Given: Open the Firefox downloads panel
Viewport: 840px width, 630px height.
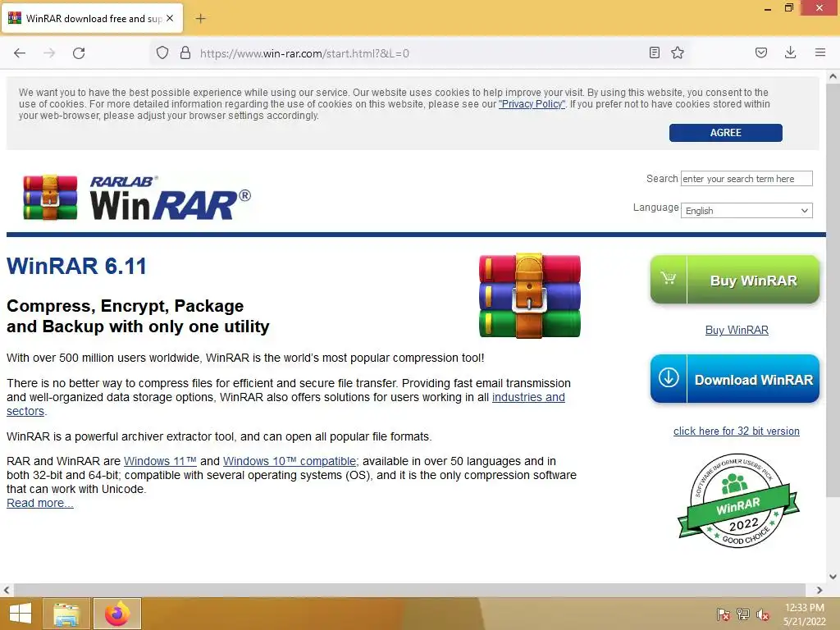Looking at the screenshot, I should pyautogui.click(x=790, y=52).
